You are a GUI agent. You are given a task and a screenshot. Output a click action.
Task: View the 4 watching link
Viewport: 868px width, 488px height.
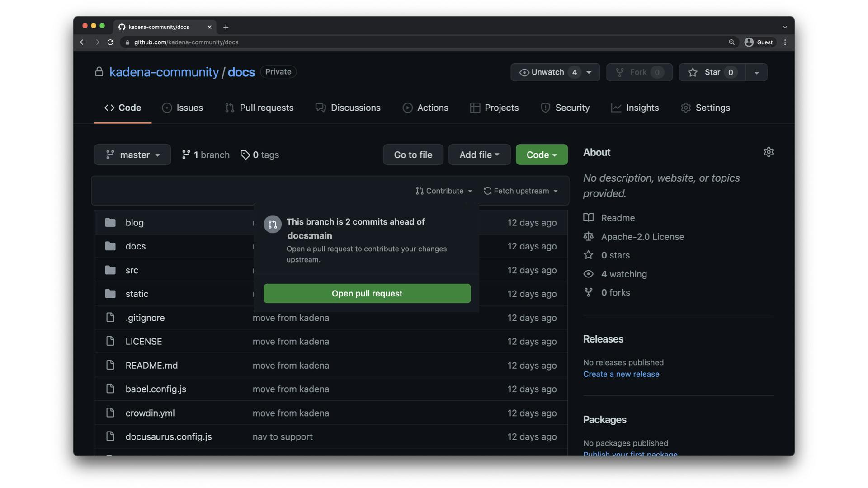click(615, 274)
